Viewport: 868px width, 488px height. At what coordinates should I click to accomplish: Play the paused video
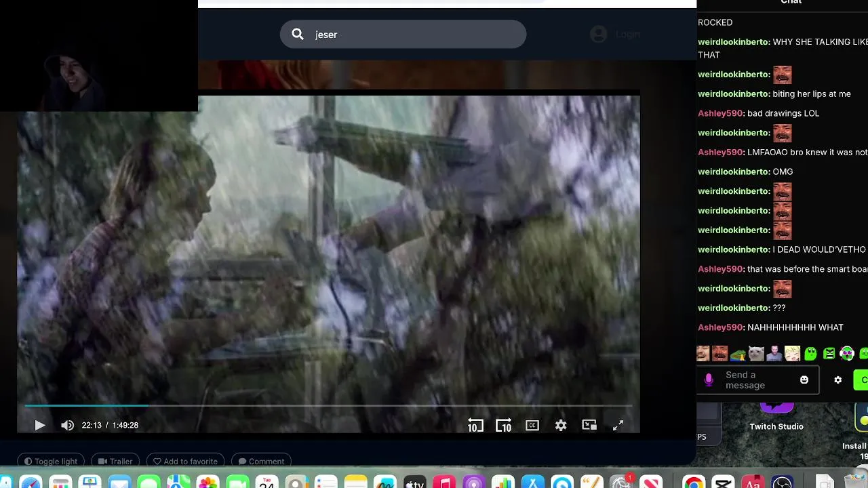pos(39,426)
